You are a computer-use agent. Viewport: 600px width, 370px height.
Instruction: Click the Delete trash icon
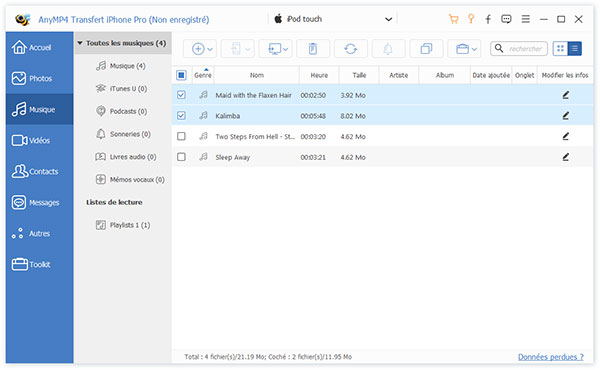[x=313, y=49]
